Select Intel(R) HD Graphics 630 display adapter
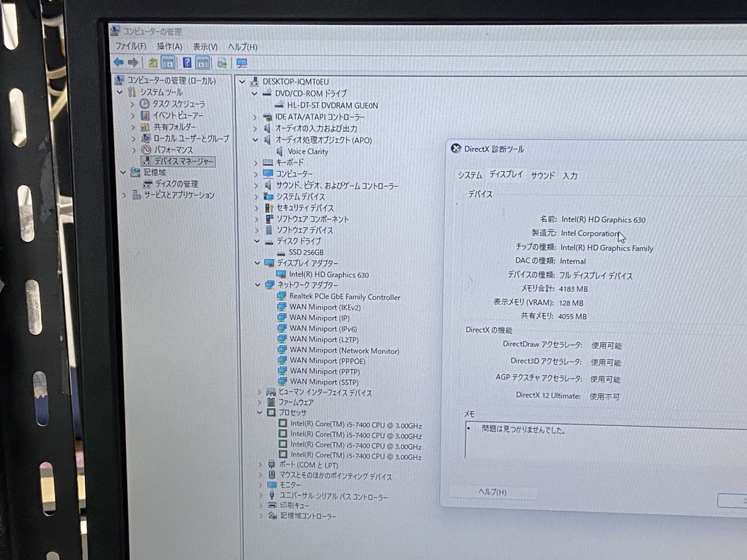This screenshot has width=747, height=560. (x=329, y=274)
